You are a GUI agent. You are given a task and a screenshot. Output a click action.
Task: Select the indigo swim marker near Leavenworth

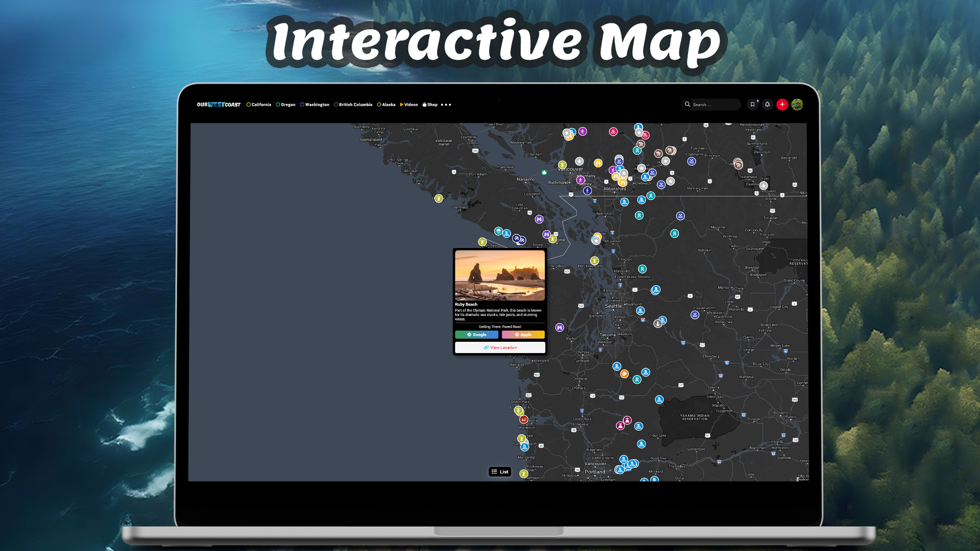pyautogui.click(x=695, y=315)
